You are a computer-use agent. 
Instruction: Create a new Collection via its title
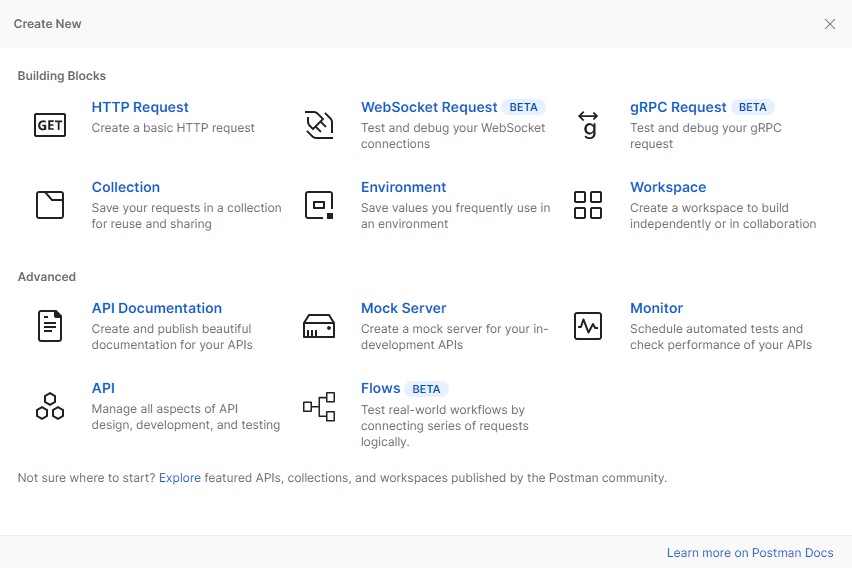pyautogui.click(x=126, y=187)
